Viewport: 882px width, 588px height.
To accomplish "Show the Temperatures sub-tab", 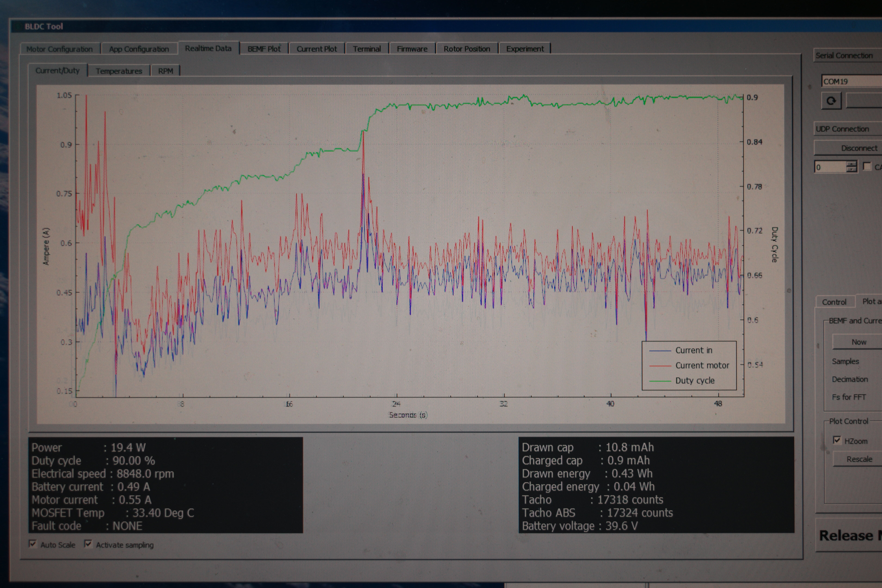I will [x=119, y=71].
